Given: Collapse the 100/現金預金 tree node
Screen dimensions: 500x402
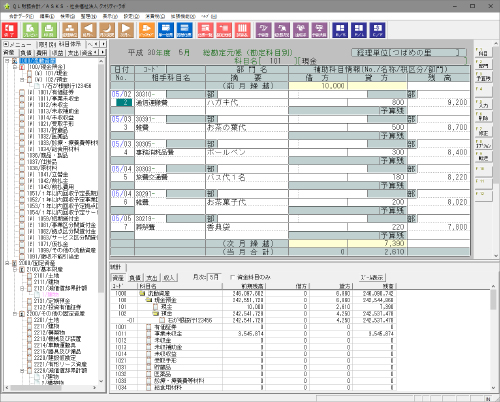Looking at the screenshot, I should 15,67.
